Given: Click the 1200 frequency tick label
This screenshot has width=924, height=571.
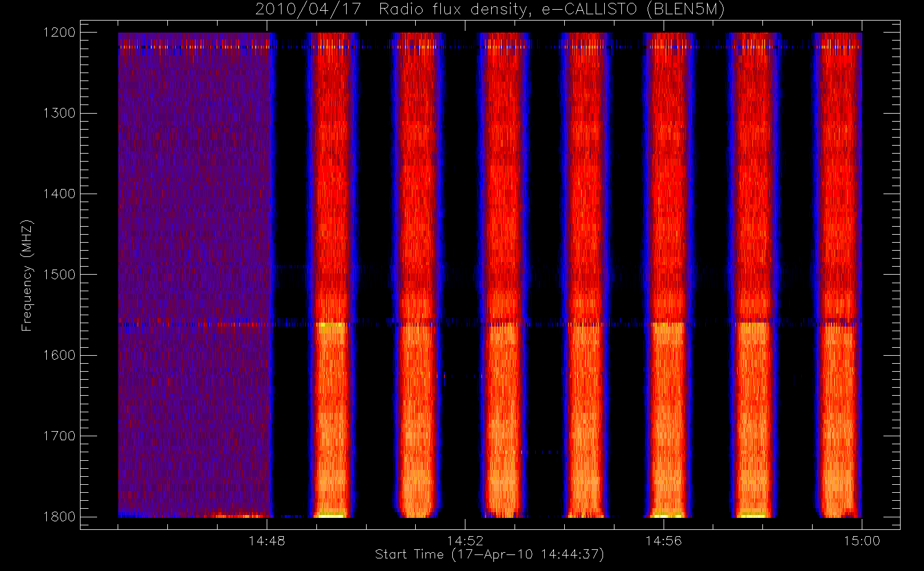Looking at the screenshot, I should coord(59,33).
